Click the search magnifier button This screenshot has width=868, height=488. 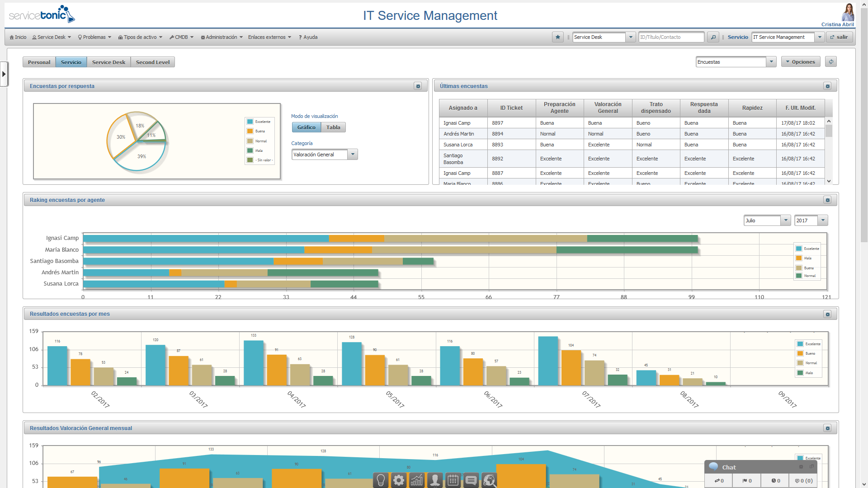(713, 37)
